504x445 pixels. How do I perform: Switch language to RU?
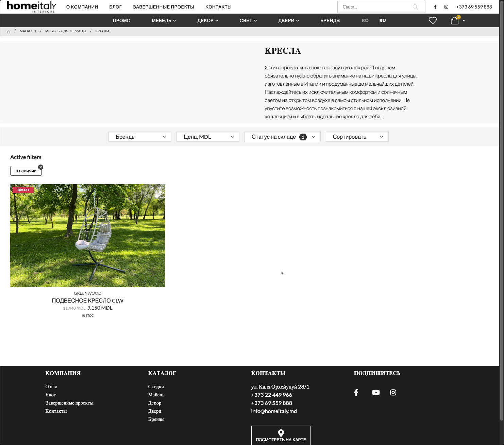(383, 20)
